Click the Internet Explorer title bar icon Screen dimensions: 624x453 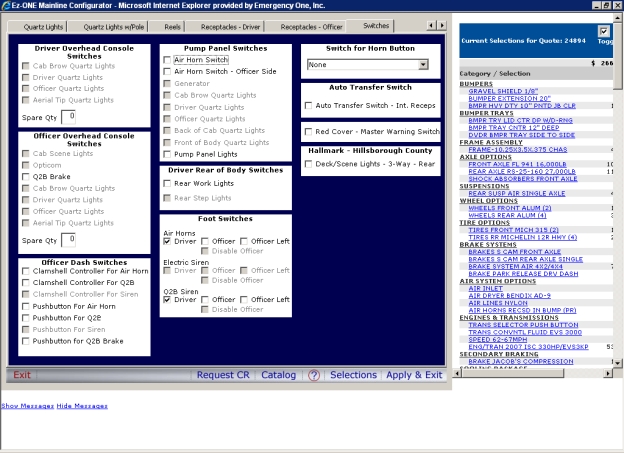[x=6, y=6]
